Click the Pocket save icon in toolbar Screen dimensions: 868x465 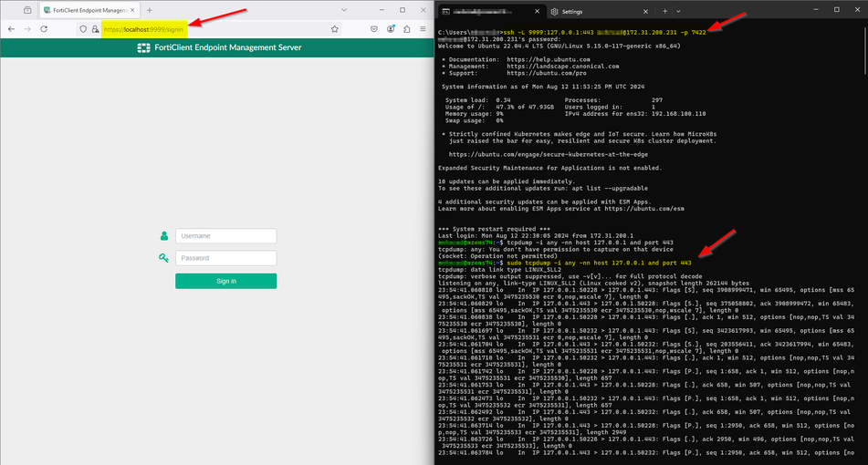tap(374, 29)
